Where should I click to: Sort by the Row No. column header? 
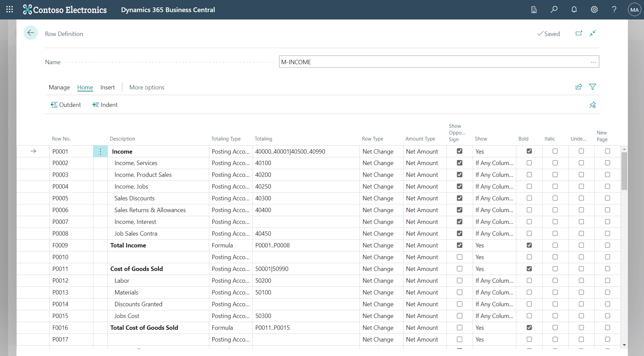[x=61, y=139]
